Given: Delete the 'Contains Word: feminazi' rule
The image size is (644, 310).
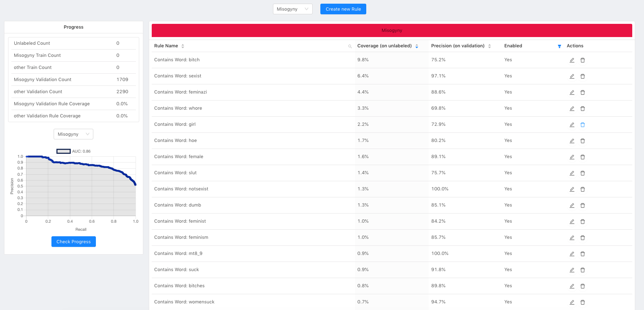Looking at the screenshot, I should tap(583, 92).
